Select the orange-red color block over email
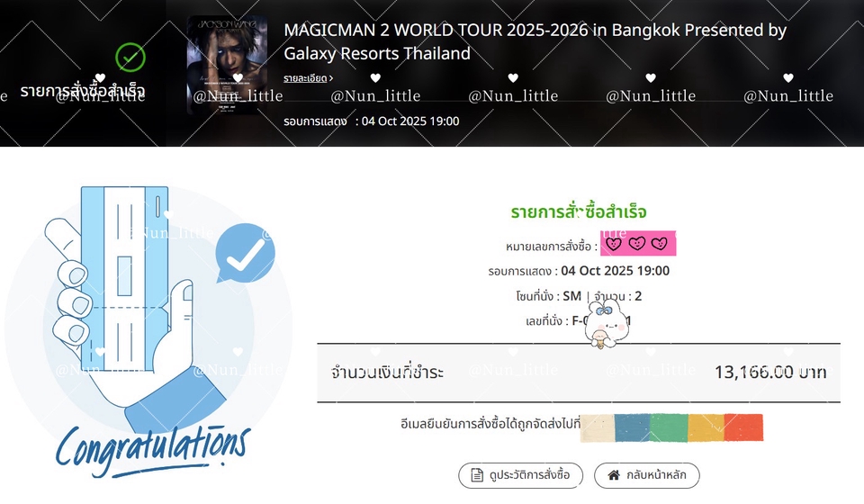864x504 pixels. [x=743, y=428]
